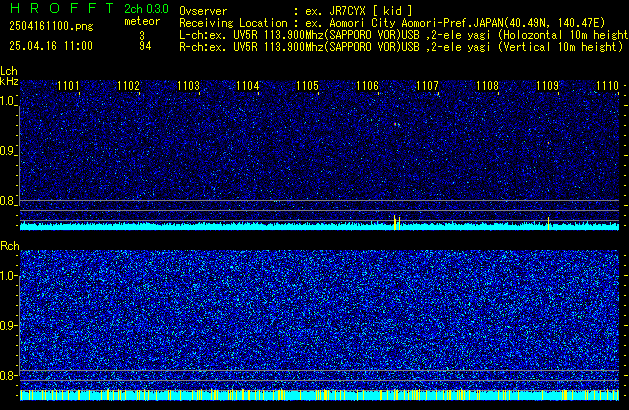629x410 pixels.
Task: Select the green 'meteor' label
Action: click(142, 21)
